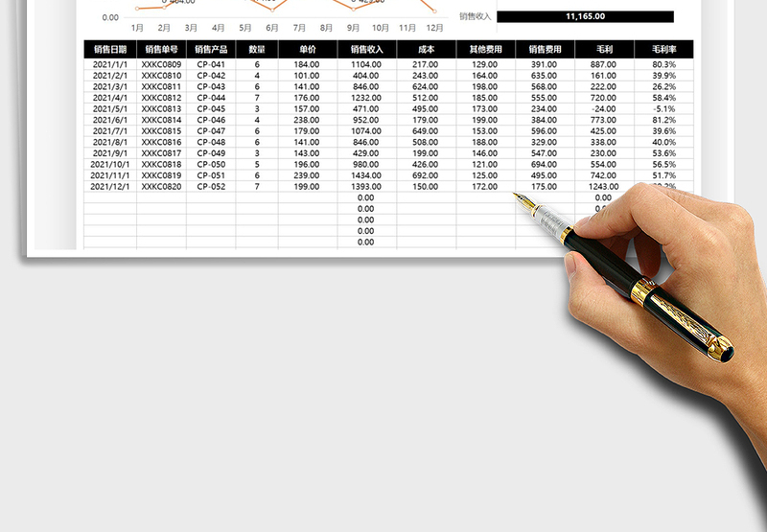Select the gross margin cell 80.3%
This screenshot has height=532, width=767.
[x=663, y=65]
